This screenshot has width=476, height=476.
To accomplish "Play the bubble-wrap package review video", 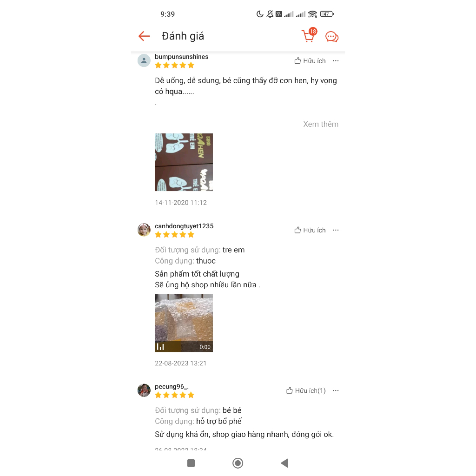I will [184, 323].
